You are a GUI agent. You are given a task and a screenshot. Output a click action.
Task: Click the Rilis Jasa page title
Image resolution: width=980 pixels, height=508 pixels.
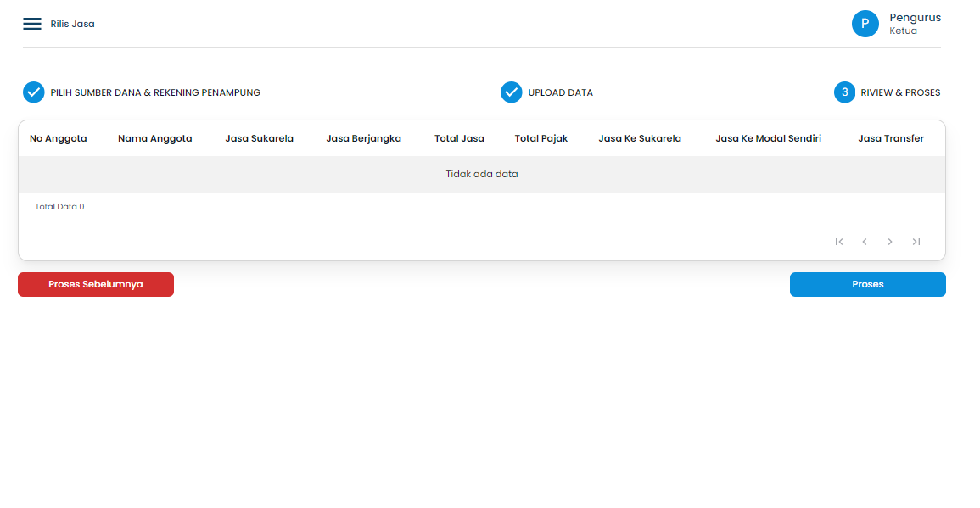pyautogui.click(x=74, y=24)
